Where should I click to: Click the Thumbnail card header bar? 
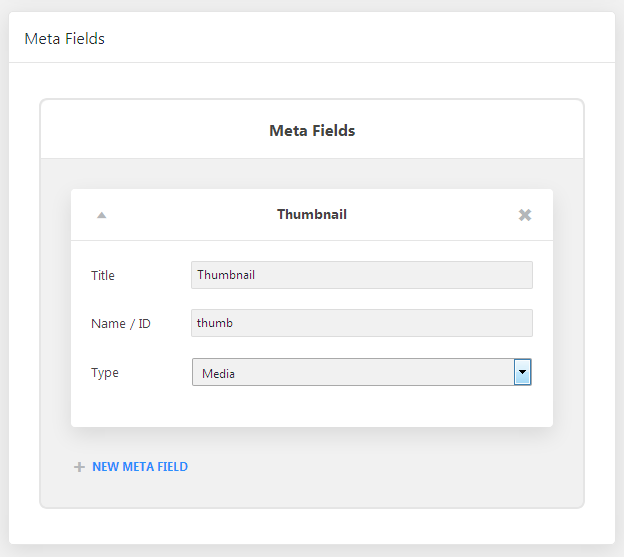(312, 215)
